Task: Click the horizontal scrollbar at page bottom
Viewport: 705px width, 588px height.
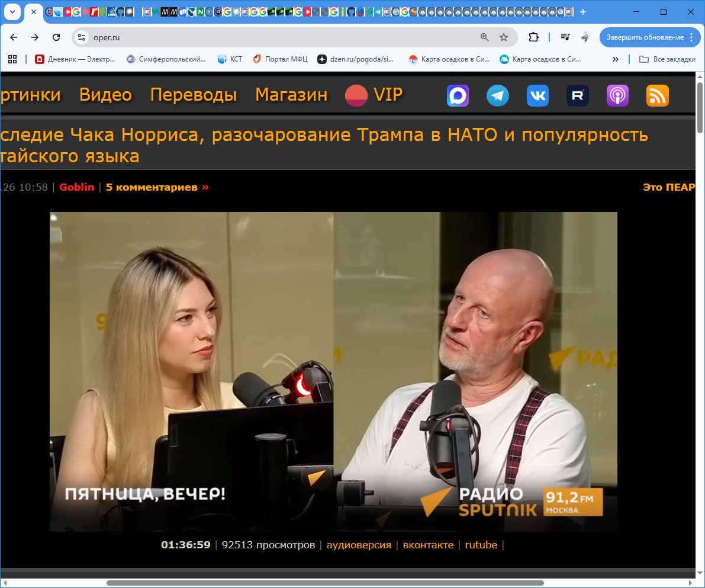Action: coord(324,583)
